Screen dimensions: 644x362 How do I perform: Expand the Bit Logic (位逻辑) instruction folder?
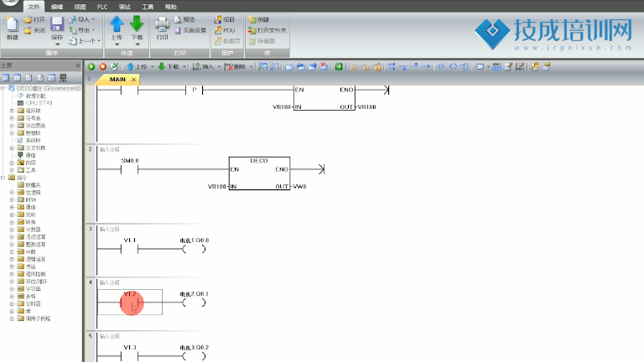(x=12, y=193)
